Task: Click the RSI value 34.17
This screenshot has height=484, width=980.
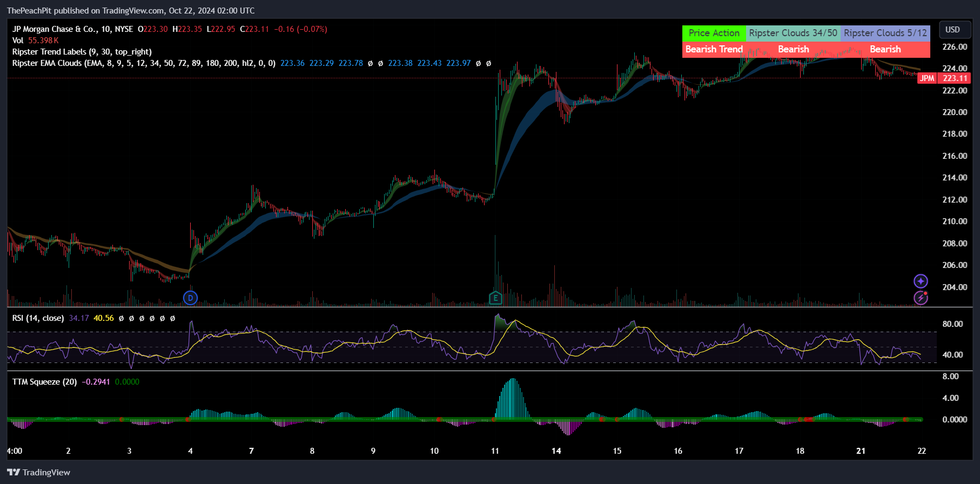Action: [x=79, y=318]
